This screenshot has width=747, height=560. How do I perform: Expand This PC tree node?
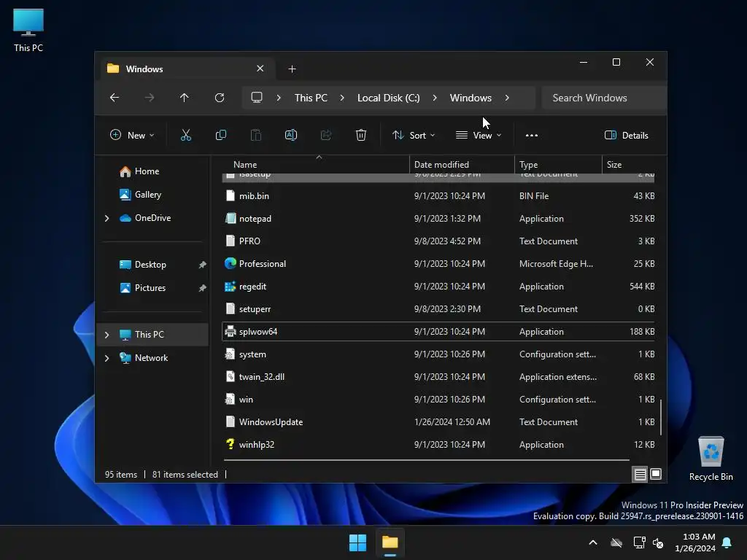[x=107, y=335]
